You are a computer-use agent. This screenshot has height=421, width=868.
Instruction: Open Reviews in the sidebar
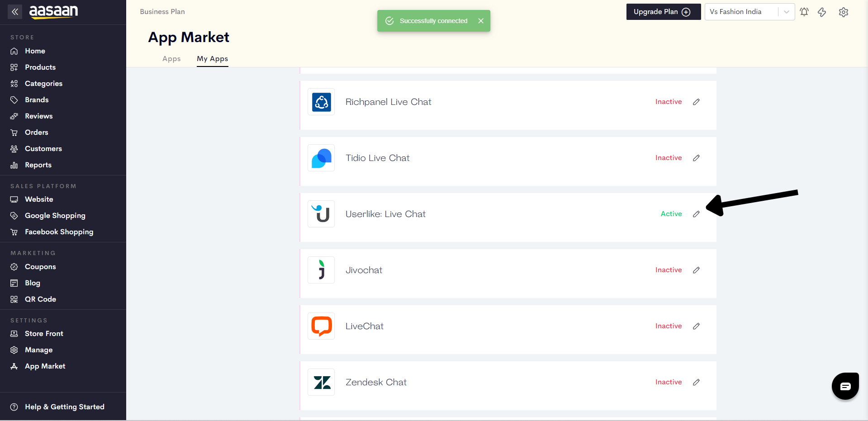tap(38, 116)
